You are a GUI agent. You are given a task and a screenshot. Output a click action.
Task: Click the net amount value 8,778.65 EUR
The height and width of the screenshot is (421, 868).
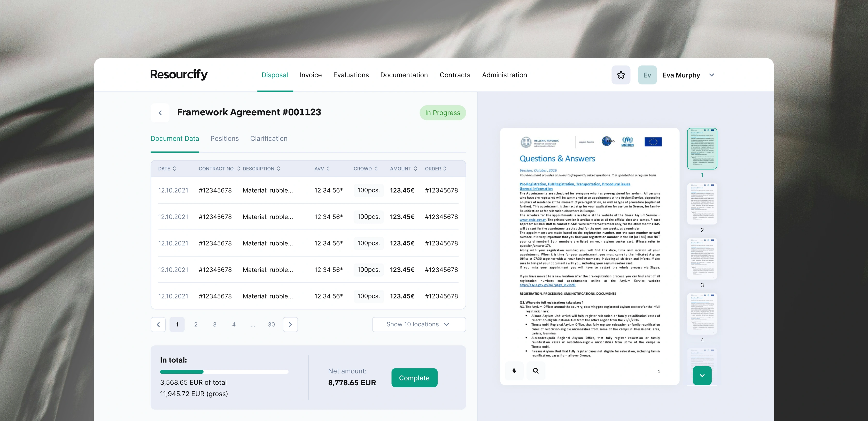point(352,382)
